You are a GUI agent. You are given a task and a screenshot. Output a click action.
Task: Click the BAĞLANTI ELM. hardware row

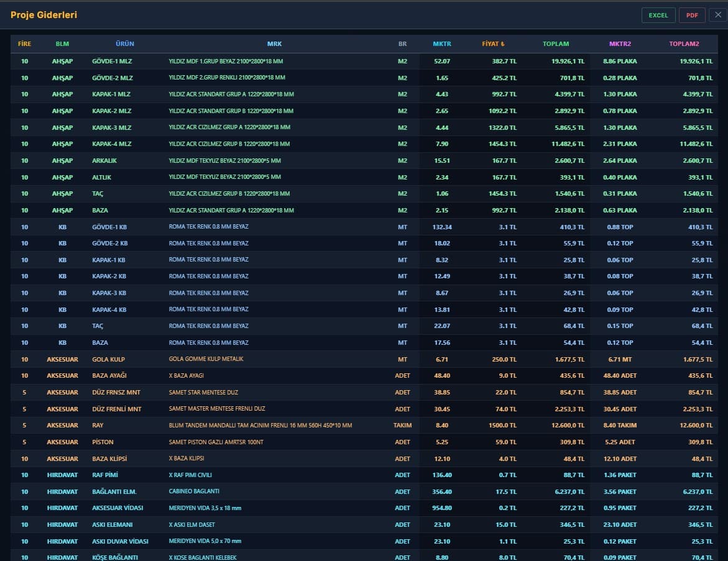click(x=116, y=491)
